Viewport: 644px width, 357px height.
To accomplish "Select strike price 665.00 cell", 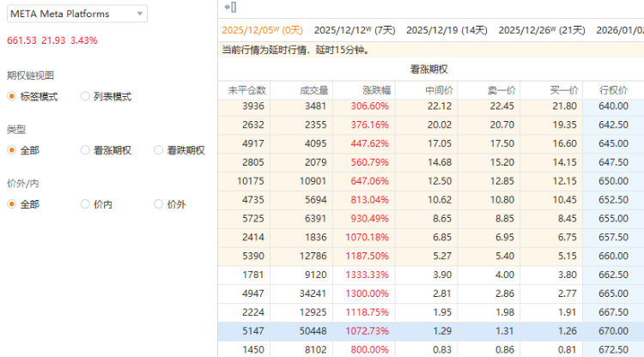I will 613,293.
